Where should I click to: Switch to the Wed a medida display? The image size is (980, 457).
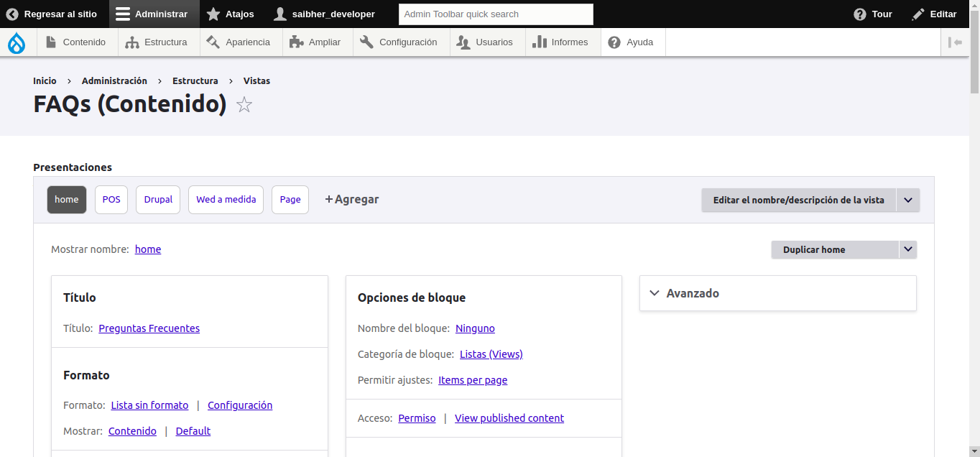[226, 200]
